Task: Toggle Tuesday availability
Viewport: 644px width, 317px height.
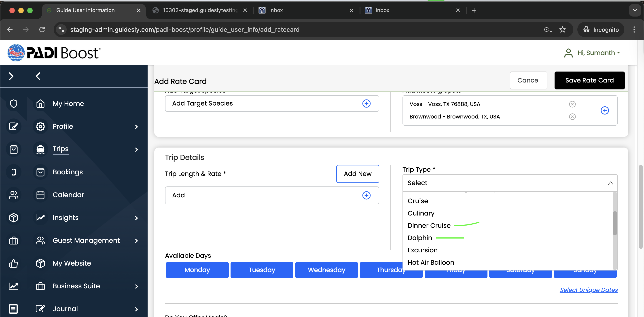Action: (261, 270)
